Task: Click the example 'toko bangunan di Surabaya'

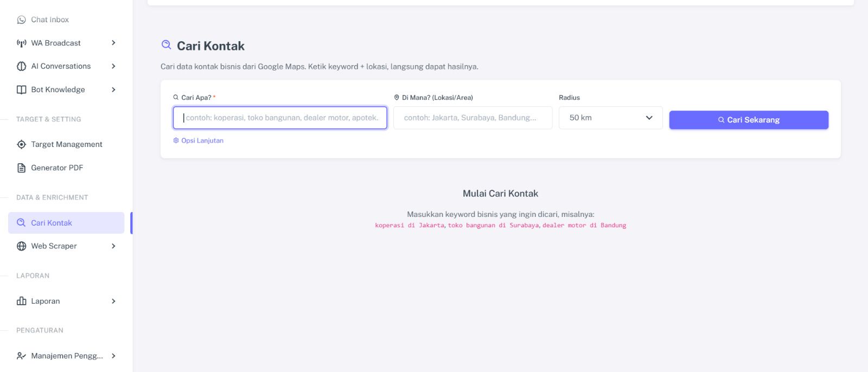Action: tap(493, 225)
